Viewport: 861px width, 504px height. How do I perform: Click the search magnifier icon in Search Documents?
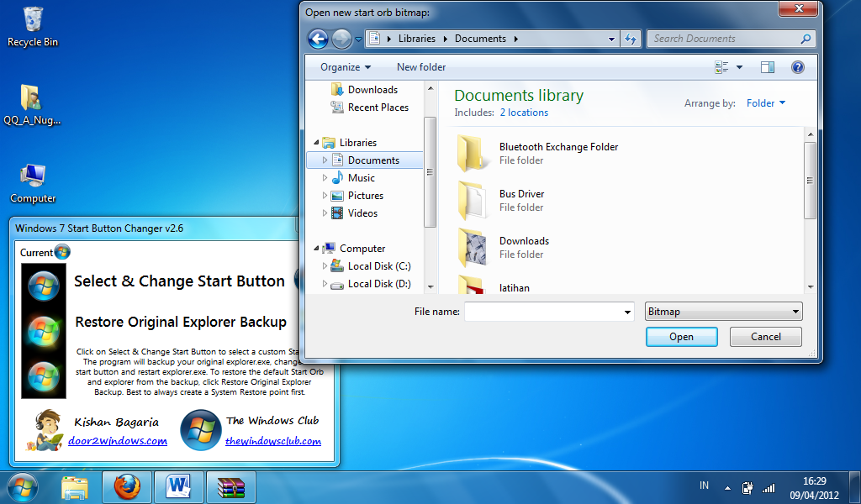806,39
